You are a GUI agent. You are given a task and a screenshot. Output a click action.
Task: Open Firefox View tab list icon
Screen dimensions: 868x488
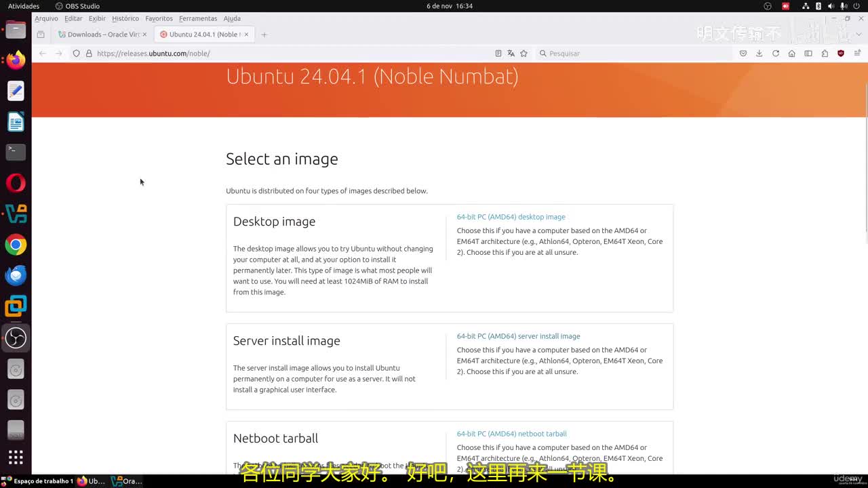click(41, 35)
